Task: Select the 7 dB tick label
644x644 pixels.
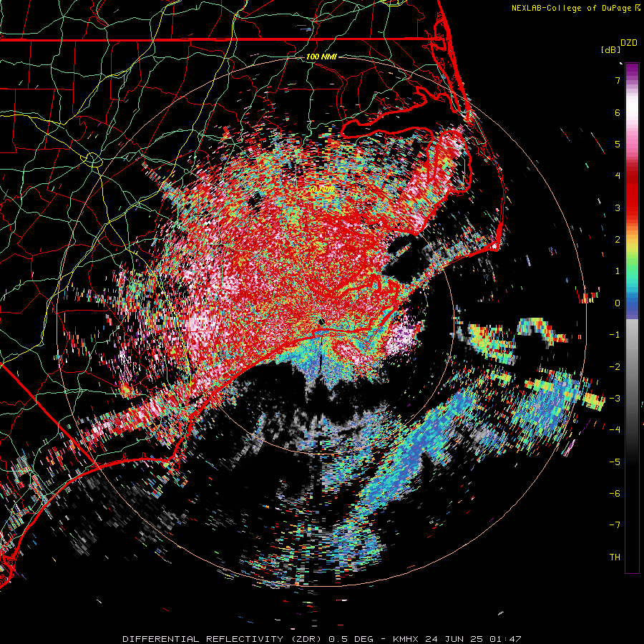Action: (x=618, y=80)
